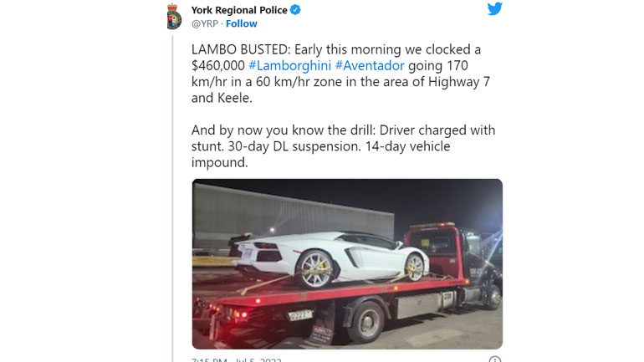Screen dimensions: 644x362
Task: Click the @YRP handle
Action: click(x=205, y=23)
